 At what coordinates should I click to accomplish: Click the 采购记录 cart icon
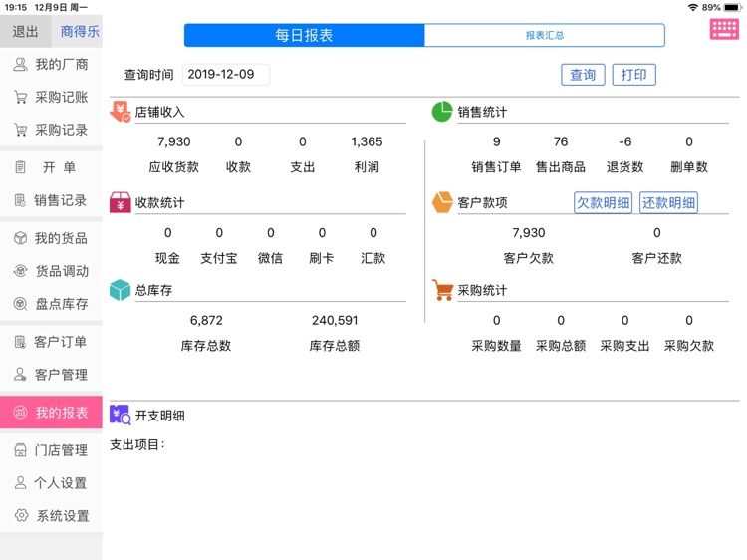coord(20,130)
